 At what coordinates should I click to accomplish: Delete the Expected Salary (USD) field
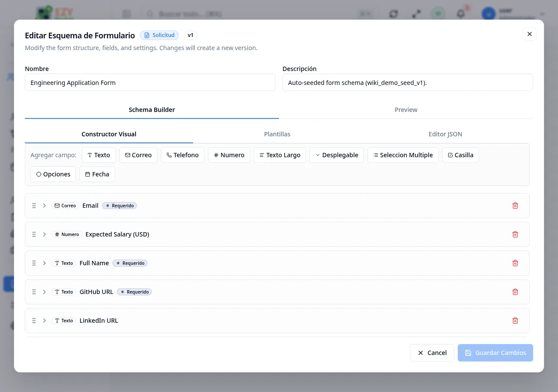coord(515,234)
